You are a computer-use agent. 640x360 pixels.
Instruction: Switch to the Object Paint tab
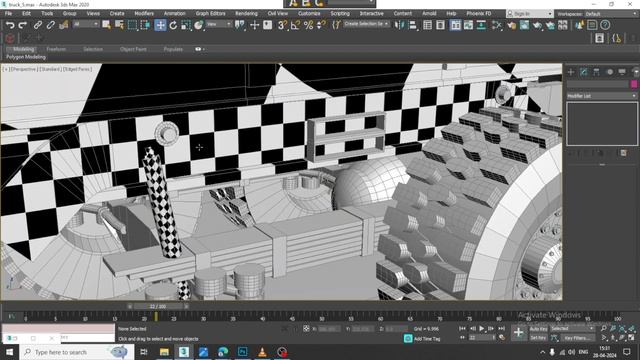point(133,49)
